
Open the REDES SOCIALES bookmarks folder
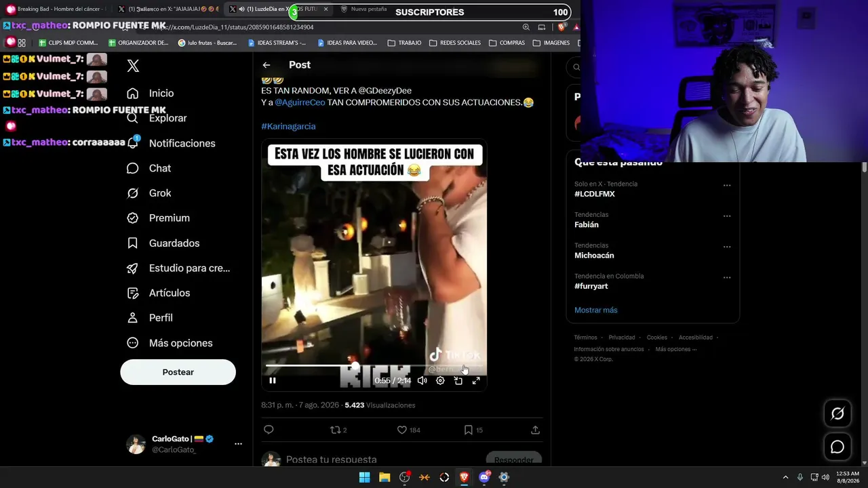click(455, 43)
